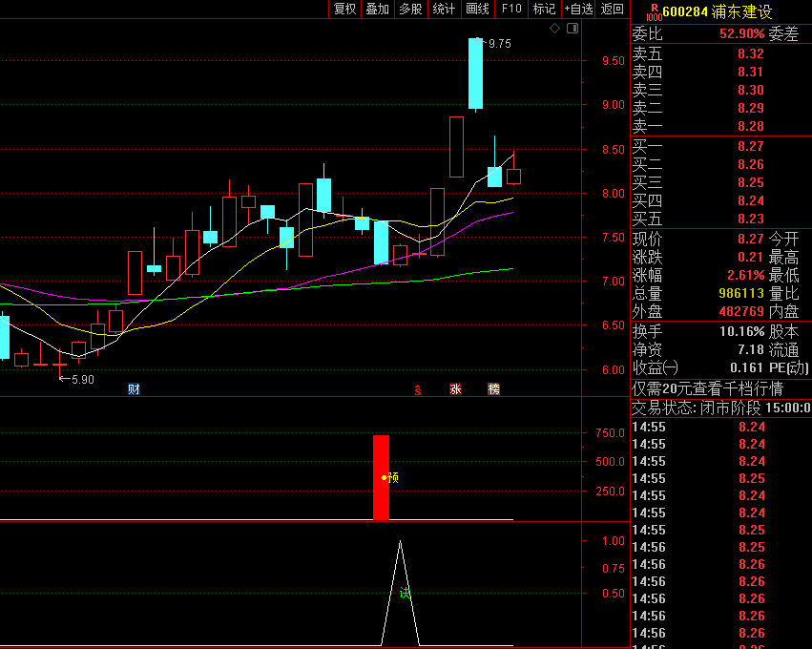Open the 多股 multi-stock view
The image size is (812, 649).
pos(410,9)
